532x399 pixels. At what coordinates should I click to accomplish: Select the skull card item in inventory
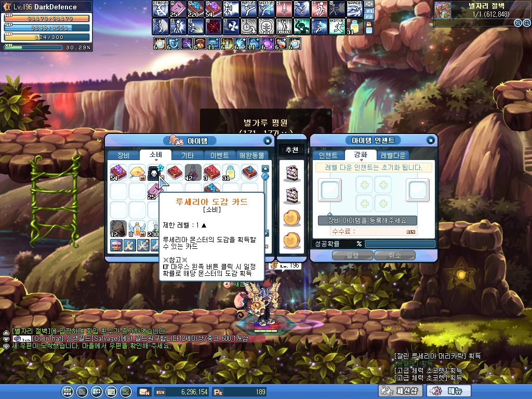(156, 172)
